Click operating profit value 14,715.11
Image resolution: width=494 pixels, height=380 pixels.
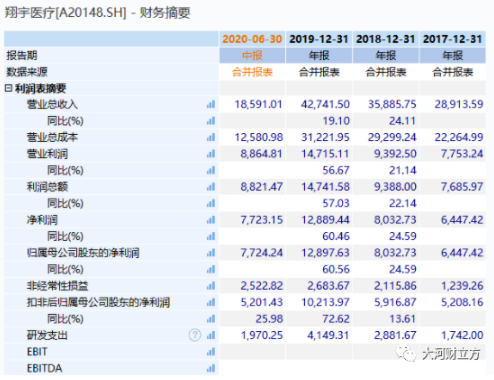(x=325, y=154)
